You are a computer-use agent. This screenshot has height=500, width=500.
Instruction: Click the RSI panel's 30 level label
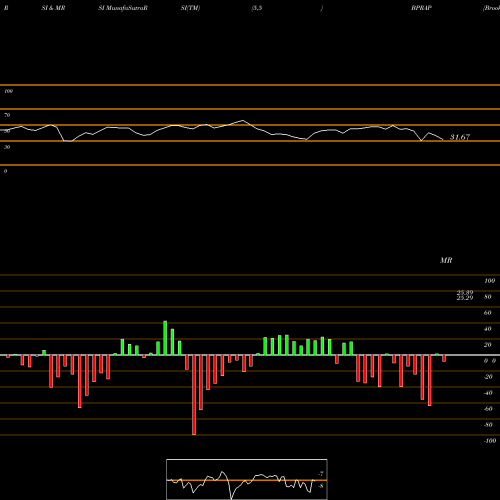tap(7, 147)
